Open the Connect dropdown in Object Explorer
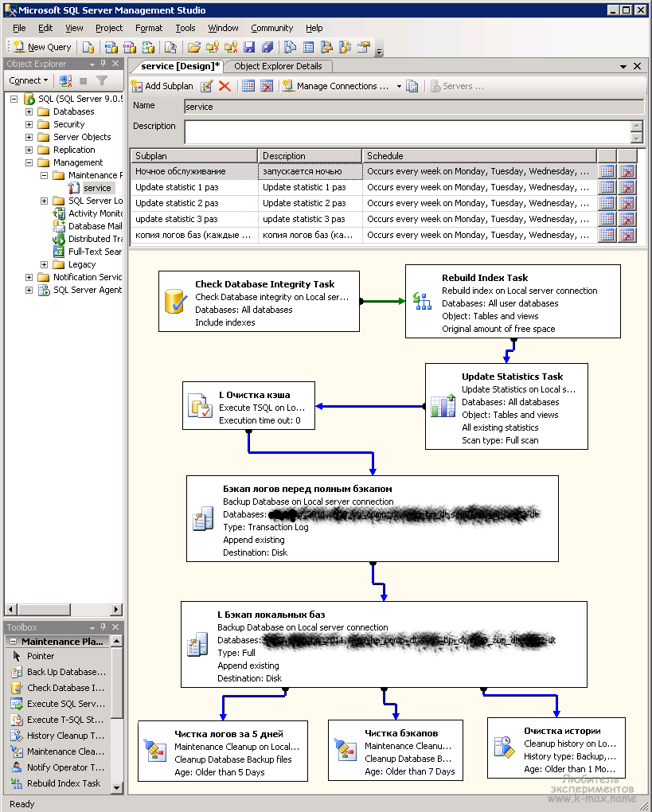652x812 pixels. (x=29, y=80)
